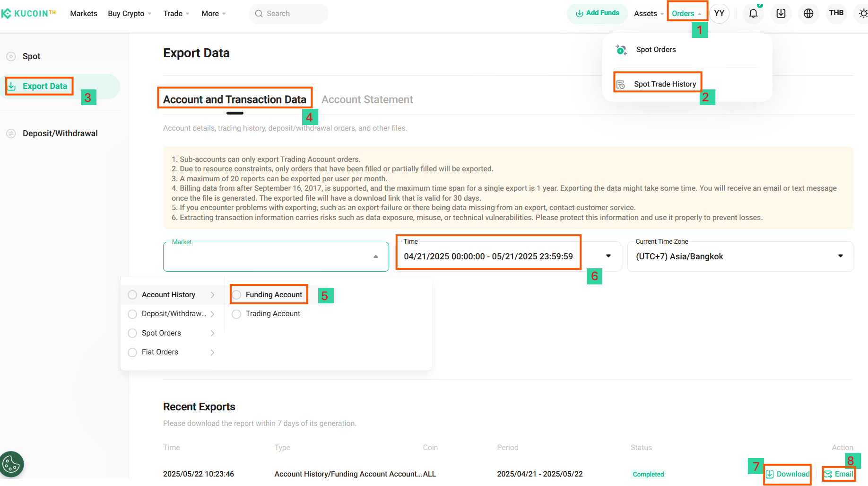
Task: Expand the Spot Orders submenu chevron
Action: pos(212,333)
